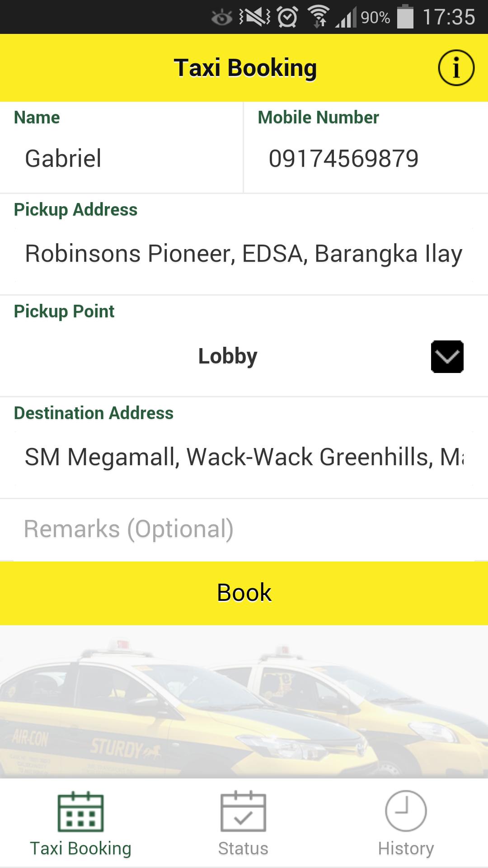Tap the Remarks (Optional) field
This screenshot has height=868, width=488.
(x=244, y=529)
